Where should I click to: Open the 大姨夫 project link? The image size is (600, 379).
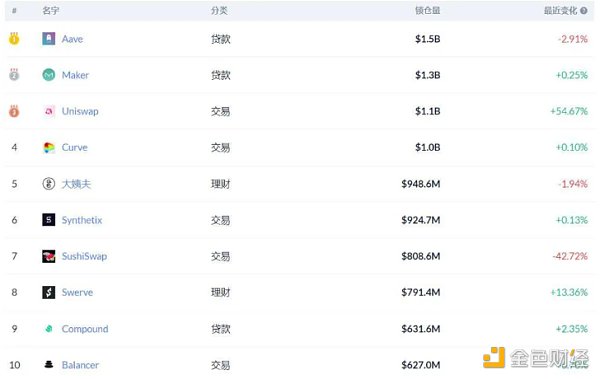(x=76, y=184)
